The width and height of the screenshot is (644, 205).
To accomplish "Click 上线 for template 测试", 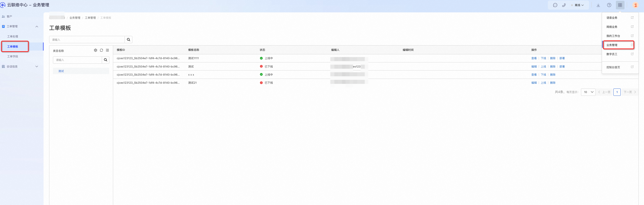I will pyautogui.click(x=543, y=66).
